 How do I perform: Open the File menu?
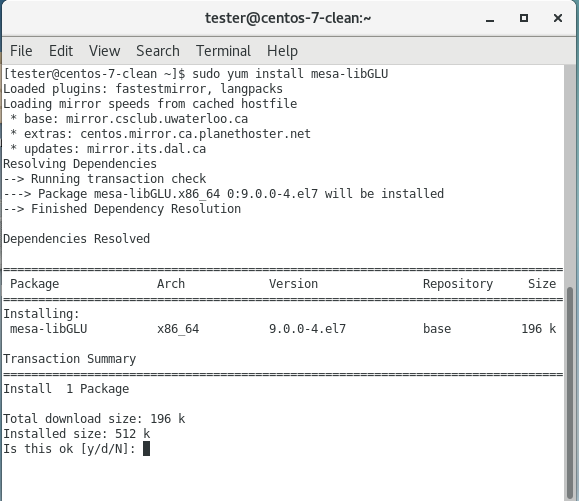21,51
